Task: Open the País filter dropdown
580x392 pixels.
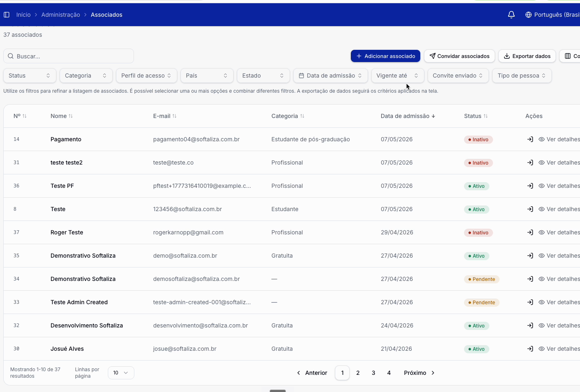Action: (207, 76)
